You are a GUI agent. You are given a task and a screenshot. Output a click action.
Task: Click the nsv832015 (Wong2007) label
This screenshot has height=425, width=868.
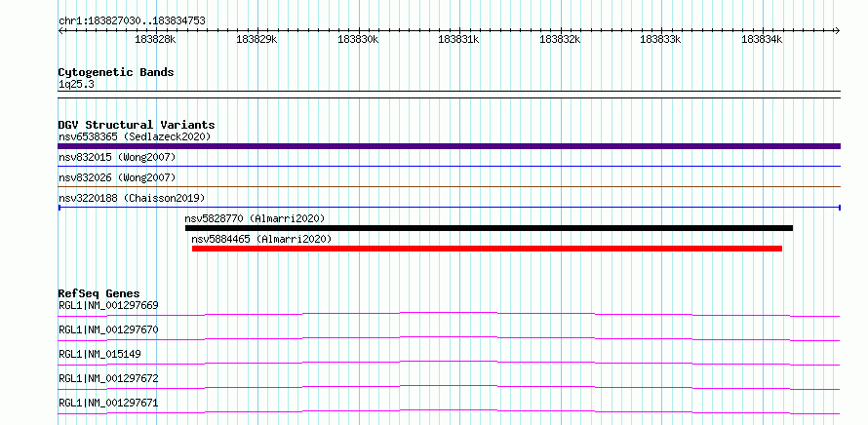tap(117, 158)
